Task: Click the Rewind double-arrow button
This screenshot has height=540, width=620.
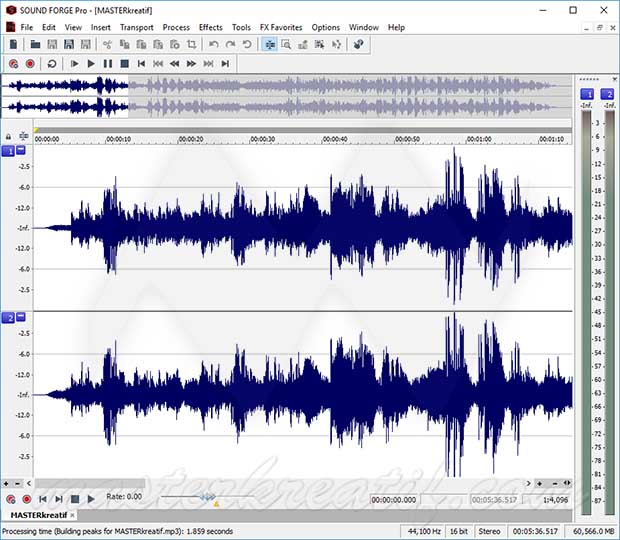Action: click(174, 64)
